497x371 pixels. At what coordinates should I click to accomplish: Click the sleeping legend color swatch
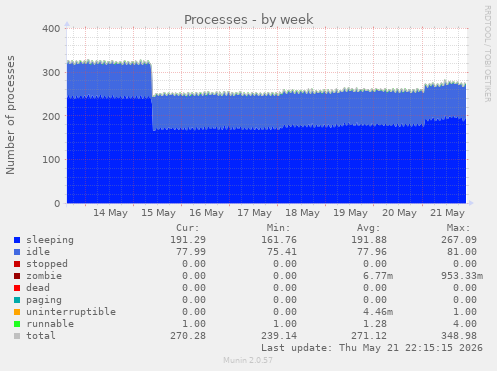click(x=17, y=240)
